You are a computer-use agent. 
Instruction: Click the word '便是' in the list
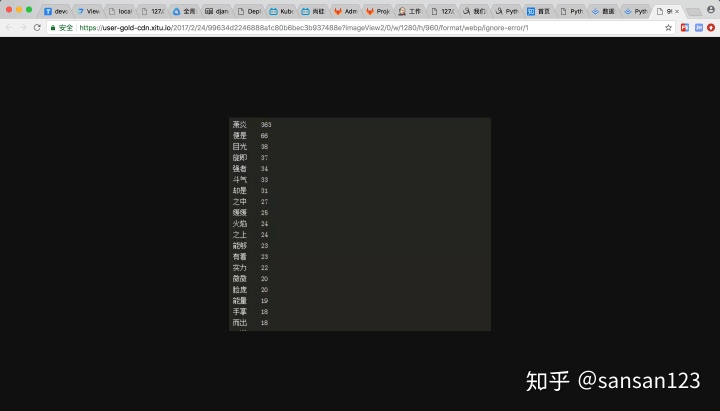coord(240,135)
